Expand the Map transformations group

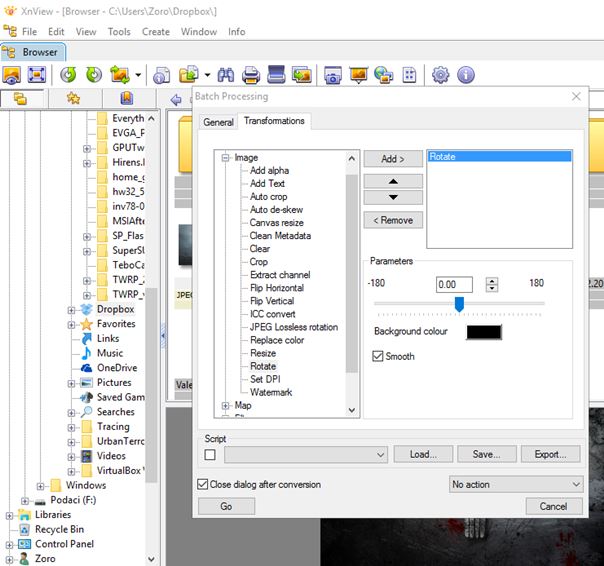click(225, 406)
